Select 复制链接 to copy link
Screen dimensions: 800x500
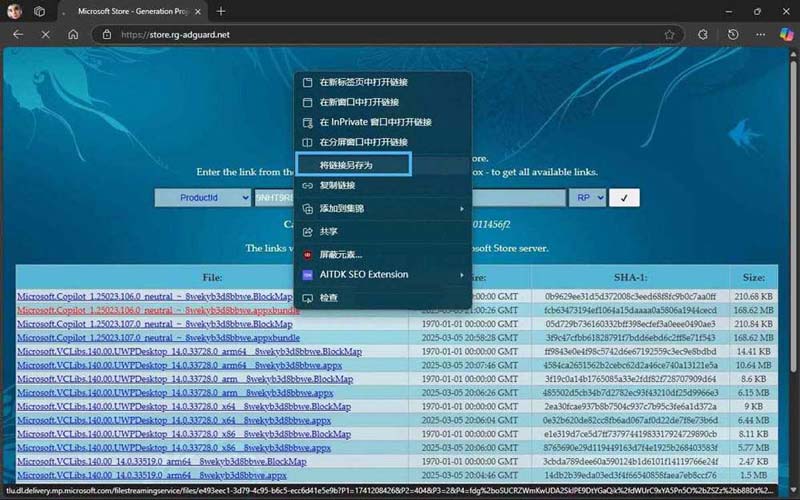click(383, 185)
